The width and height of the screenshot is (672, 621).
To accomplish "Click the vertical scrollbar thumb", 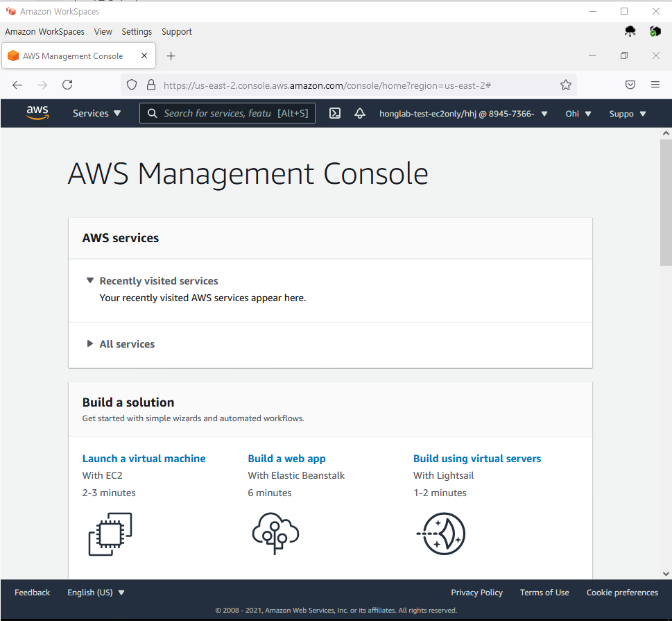I will pos(666,203).
